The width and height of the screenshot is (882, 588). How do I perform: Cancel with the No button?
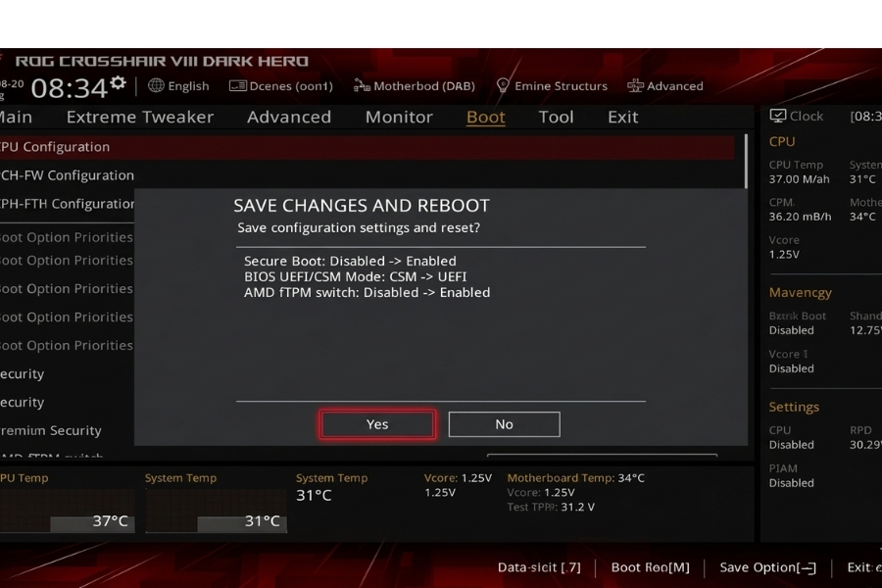pyautogui.click(x=504, y=424)
